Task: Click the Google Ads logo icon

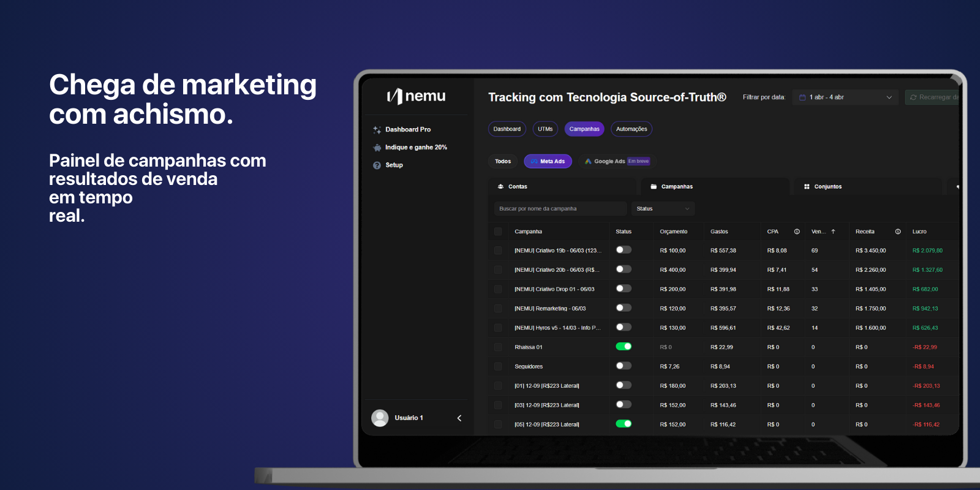Action: click(x=588, y=162)
